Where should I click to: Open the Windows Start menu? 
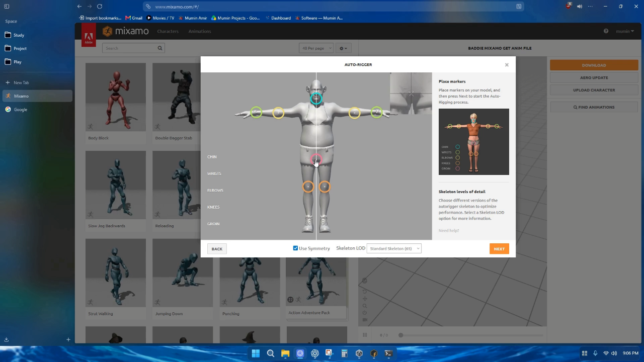[x=256, y=353]
